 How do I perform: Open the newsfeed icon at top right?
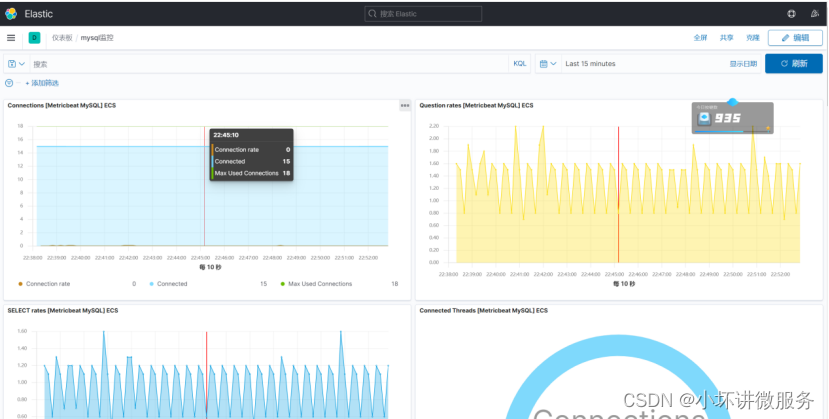(x=815, y=14)
